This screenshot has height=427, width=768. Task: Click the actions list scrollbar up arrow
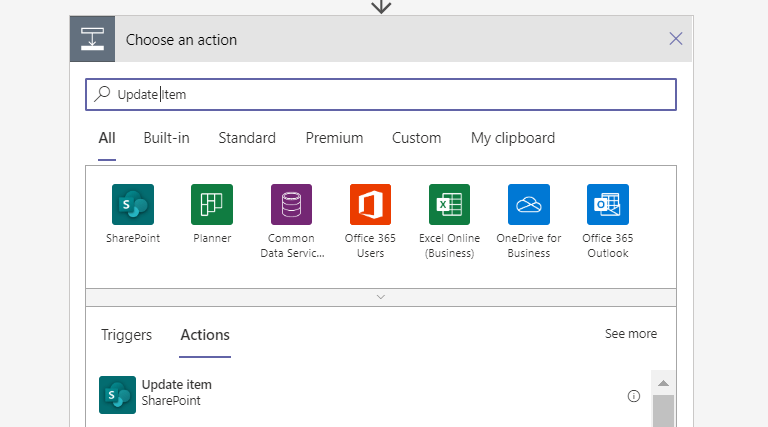663,383
